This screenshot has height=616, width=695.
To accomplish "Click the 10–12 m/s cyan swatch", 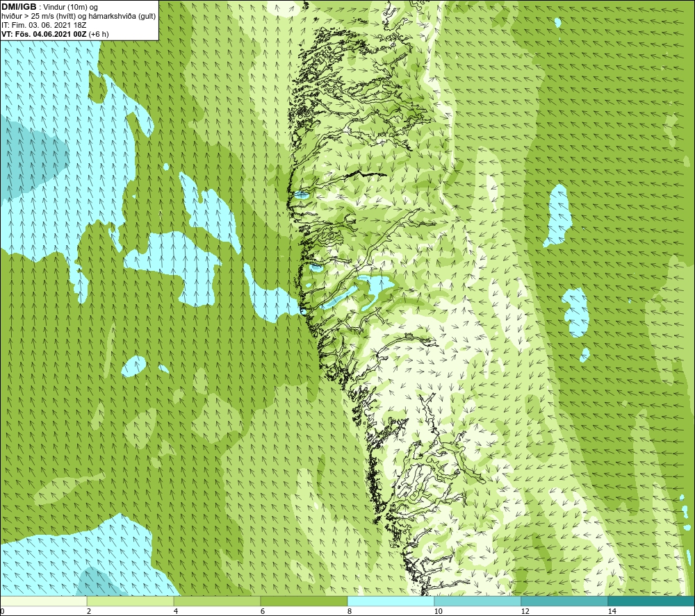I will tap(478, 601).
